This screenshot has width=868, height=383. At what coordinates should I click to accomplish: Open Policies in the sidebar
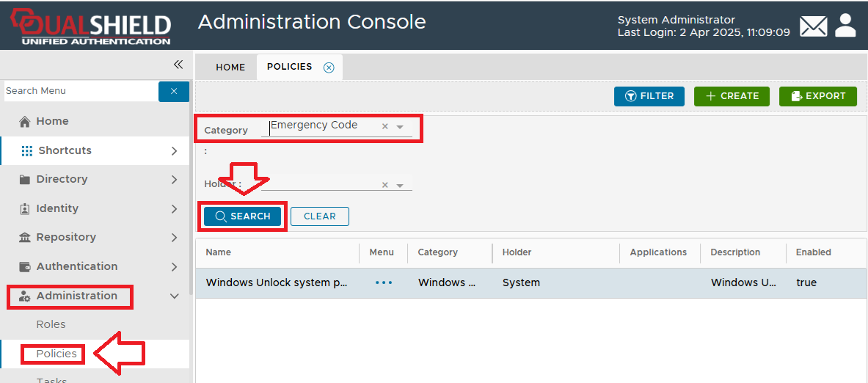click(56, 354)
